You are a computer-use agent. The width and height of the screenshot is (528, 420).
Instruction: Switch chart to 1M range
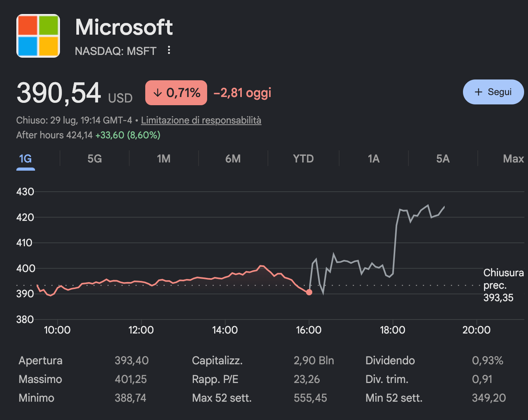click(x=164, y=159)
